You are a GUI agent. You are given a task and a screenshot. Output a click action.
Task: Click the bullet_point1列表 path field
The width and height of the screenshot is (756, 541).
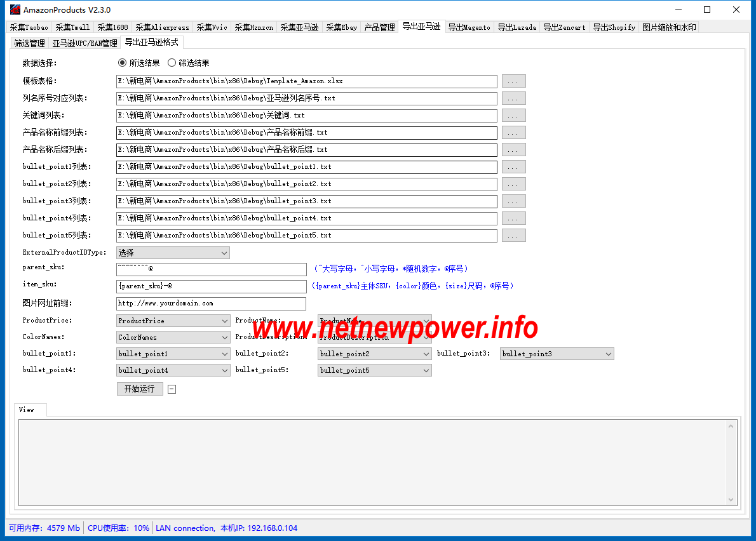pyautogui.click(x=307, y=167)
